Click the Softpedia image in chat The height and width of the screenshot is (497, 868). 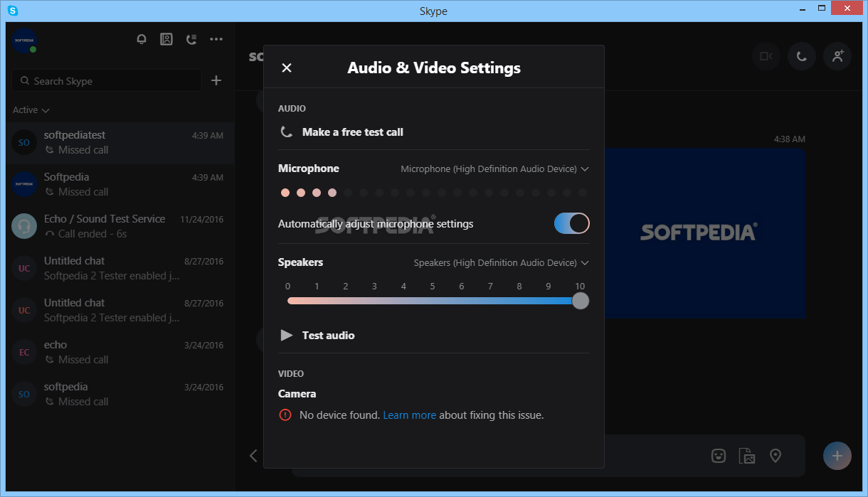pyautogui.click(x=704, y=233)
